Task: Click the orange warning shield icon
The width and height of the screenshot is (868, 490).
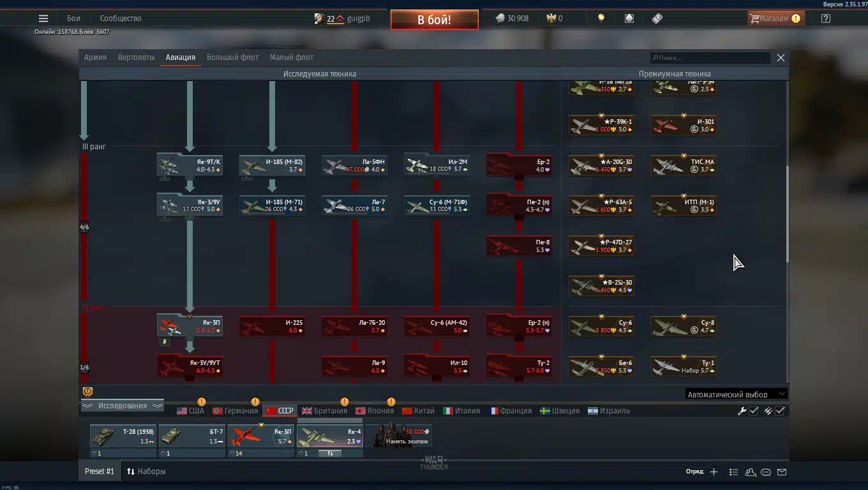Action: coord(88,392)
